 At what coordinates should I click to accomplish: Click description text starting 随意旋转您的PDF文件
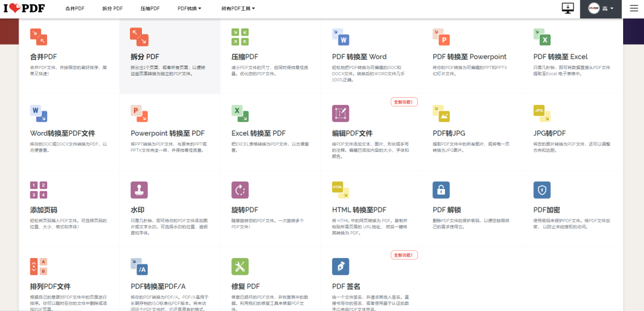pyautogui.click(x=268, y=223)
